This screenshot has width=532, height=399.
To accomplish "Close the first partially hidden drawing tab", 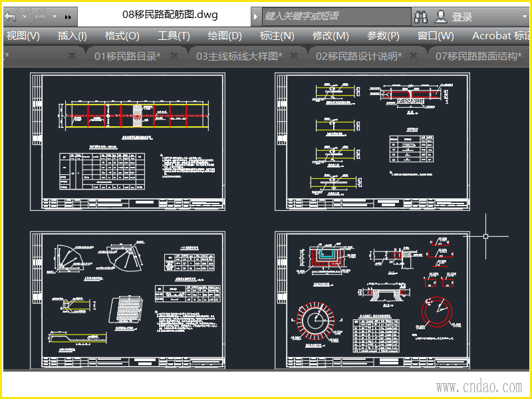I will coord(72,56).
